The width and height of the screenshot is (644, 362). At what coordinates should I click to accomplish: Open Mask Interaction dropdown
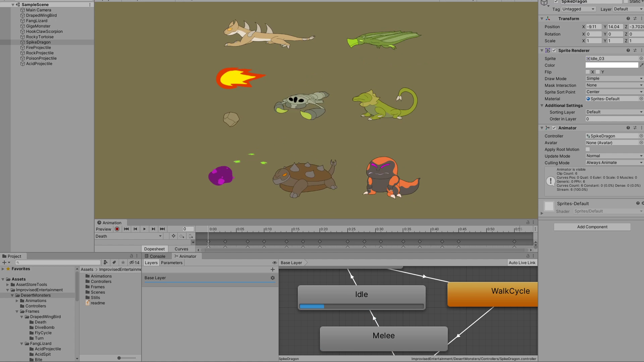(614, 85)
